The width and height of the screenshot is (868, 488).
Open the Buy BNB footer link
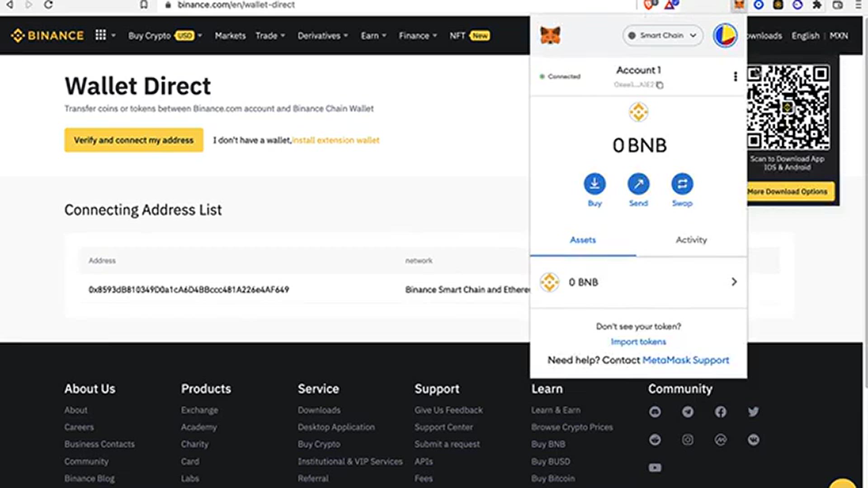tap(548, 444)
